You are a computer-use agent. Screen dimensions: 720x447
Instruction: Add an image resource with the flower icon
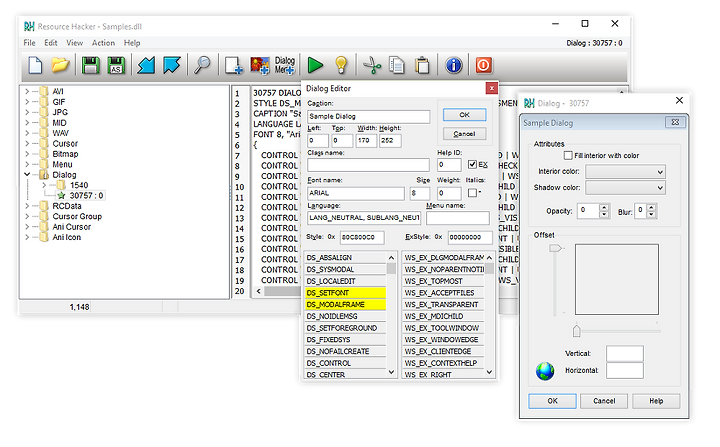tap(259, 65)
